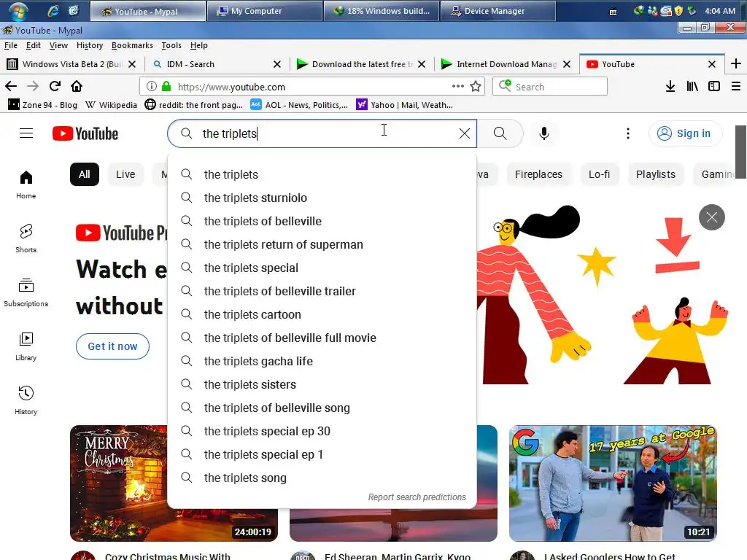Open the File menu

(x=10, y=45)
